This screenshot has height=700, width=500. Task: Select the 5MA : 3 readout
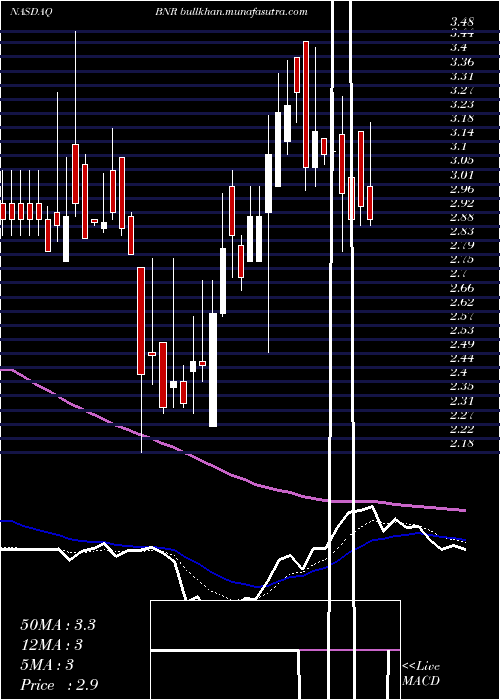tap(47, 665)
